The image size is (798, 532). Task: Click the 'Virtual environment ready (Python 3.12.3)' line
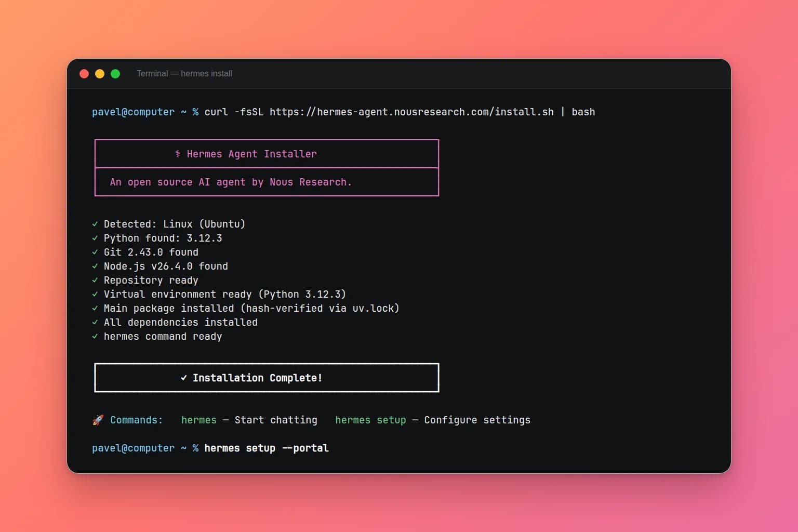tap(225, 295)
